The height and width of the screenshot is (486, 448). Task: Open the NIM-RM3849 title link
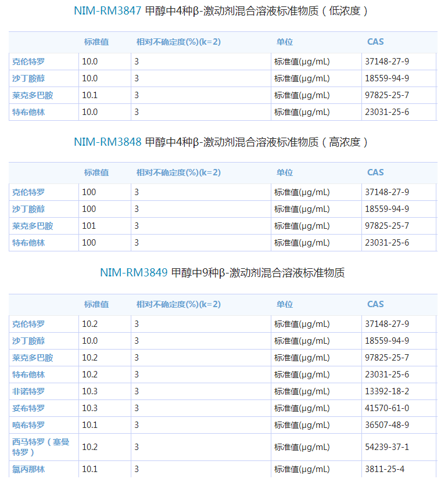[x=134, y=273]
